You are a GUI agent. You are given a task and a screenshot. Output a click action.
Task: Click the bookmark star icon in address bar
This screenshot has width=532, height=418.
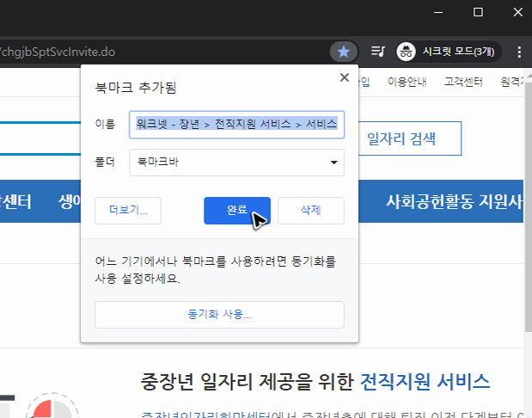tap(344, 52)
